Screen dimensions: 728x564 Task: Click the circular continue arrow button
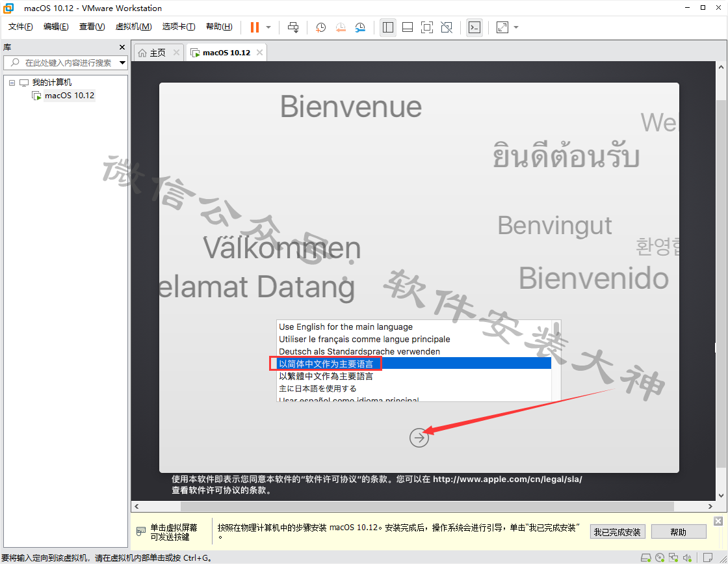tap(419, 438)
